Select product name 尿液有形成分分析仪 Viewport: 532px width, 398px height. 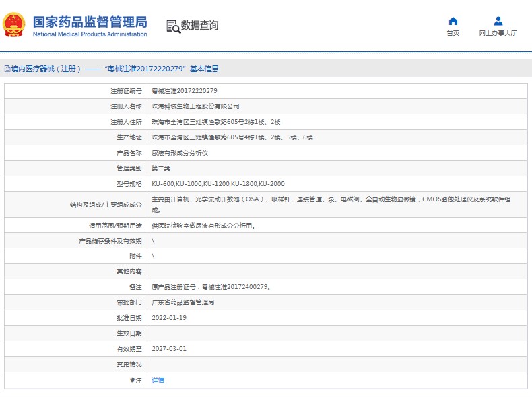pyautogui.click(x=180, y=153)
